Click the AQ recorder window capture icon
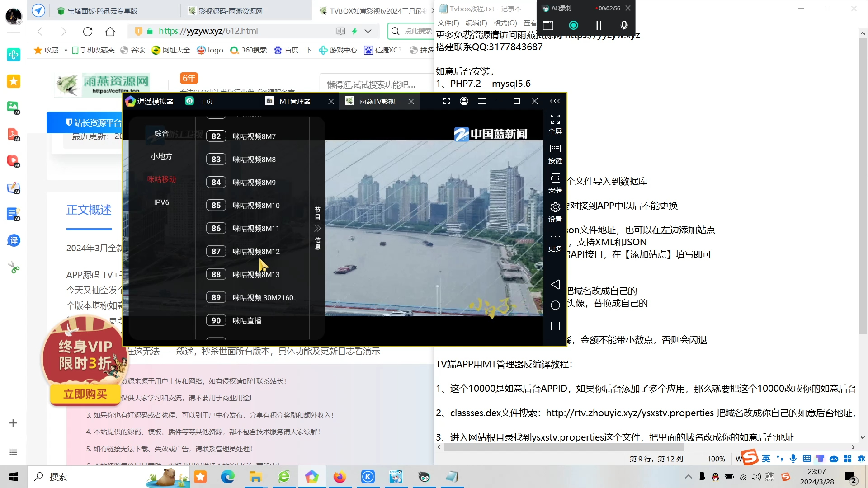Image resolution: width=868 pixels, height=488 pixels. click(548, 25)
